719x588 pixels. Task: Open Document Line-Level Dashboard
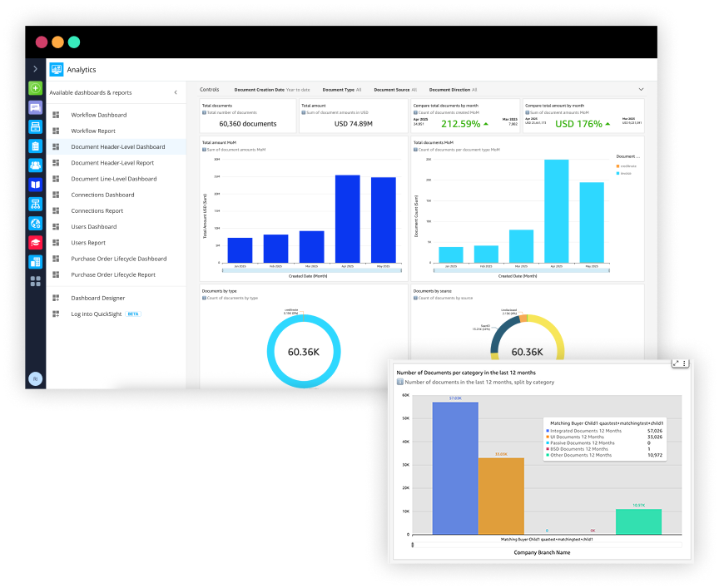point(114,179)
